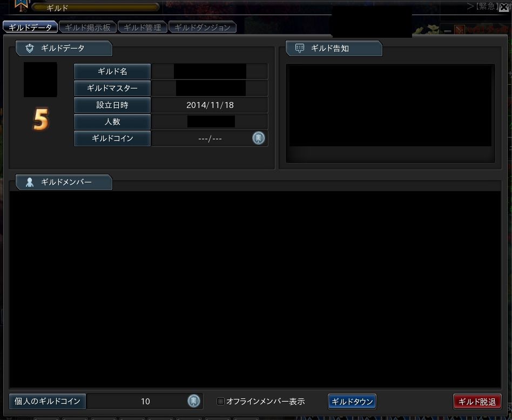Click the red sword icon at top right
This screenshot has width=512, height=420.
click(460, 30)
